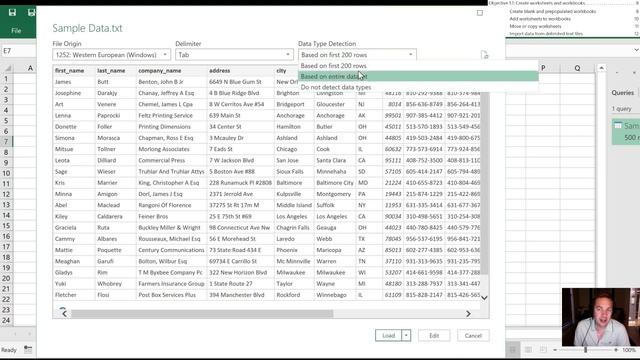640x360 pixels.
Task: Click the Edit button
Action: click(434, 336)
